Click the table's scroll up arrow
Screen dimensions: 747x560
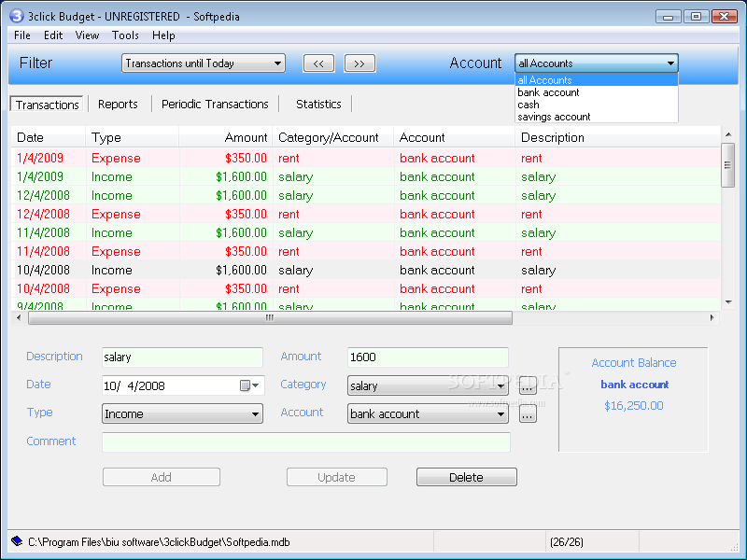point(728,134)
